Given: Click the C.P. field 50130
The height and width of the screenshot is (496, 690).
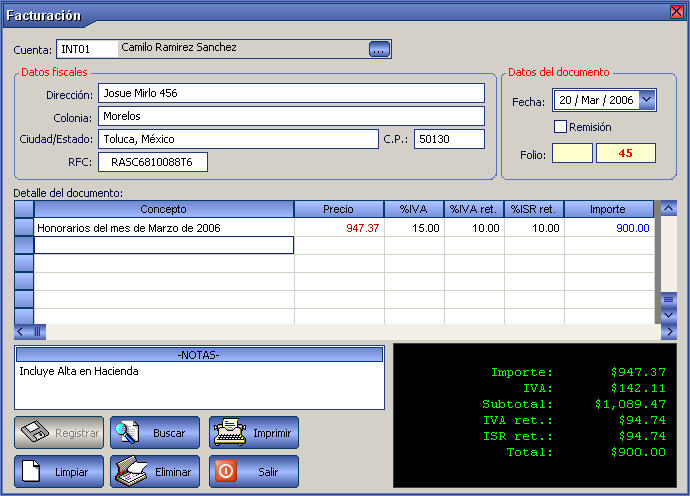Looking at the screenshot, I should (x=449, y=139).
